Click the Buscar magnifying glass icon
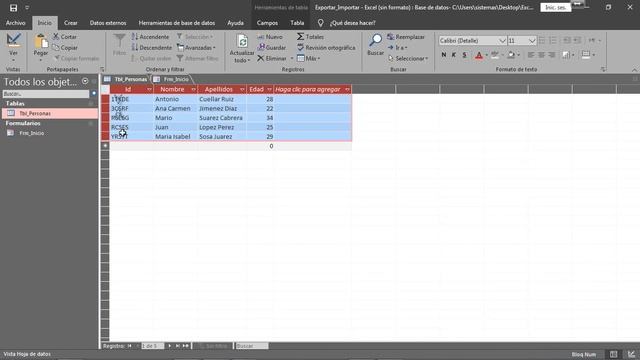640x360 pixels. click(375, 40)
